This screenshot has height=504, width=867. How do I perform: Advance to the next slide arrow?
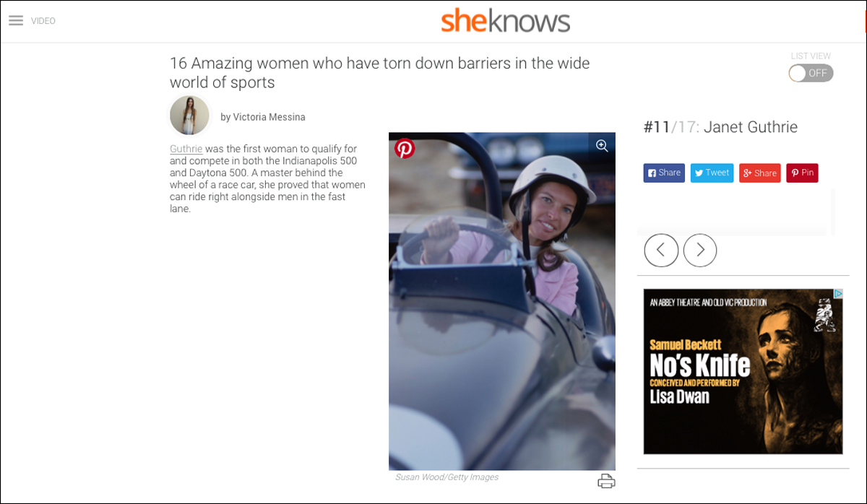(700, 251)
